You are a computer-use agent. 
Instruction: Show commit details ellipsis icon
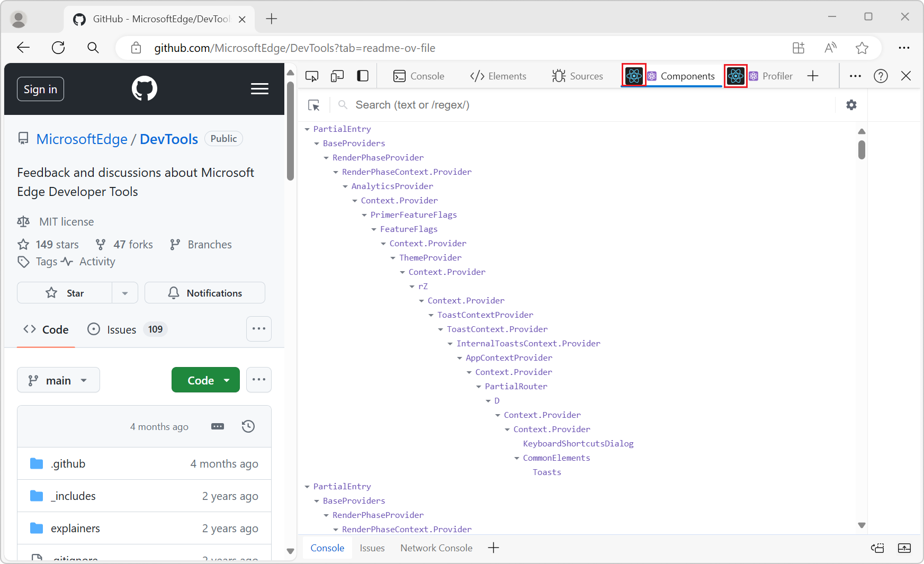(218, 426)
